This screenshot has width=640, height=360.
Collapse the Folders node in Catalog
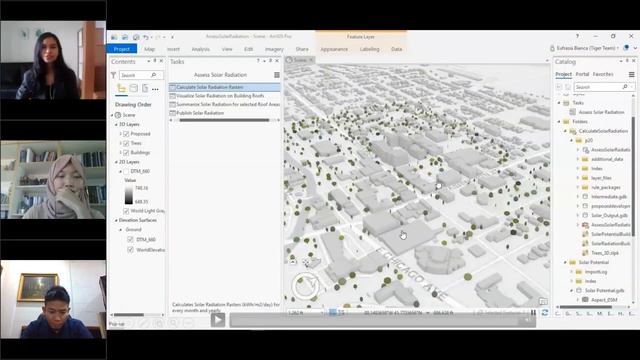[559, 122]
